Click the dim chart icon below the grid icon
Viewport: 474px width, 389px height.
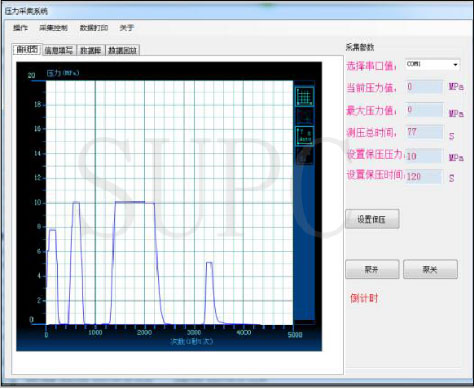304,116
